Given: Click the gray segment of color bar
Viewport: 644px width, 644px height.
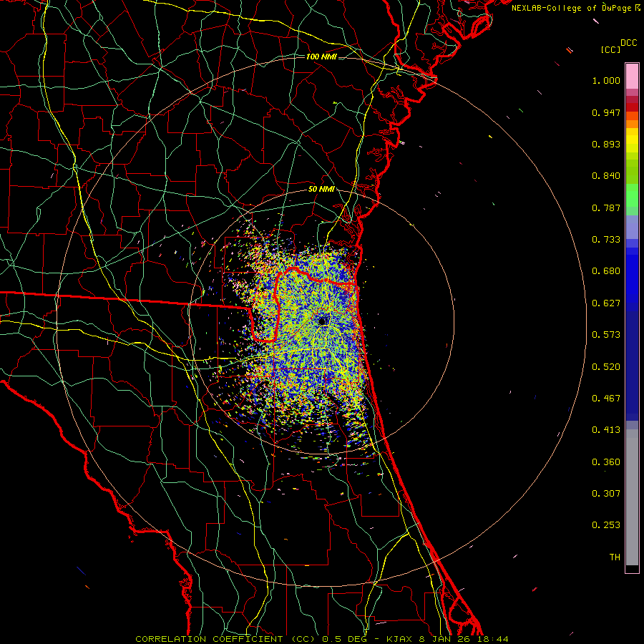Looking at the screenshot, I should click(x=632, y=497).
